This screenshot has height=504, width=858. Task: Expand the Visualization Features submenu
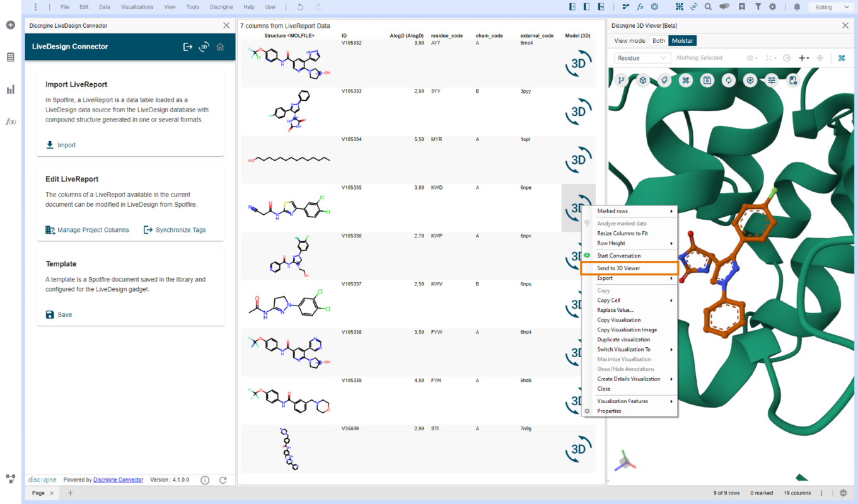629,401
